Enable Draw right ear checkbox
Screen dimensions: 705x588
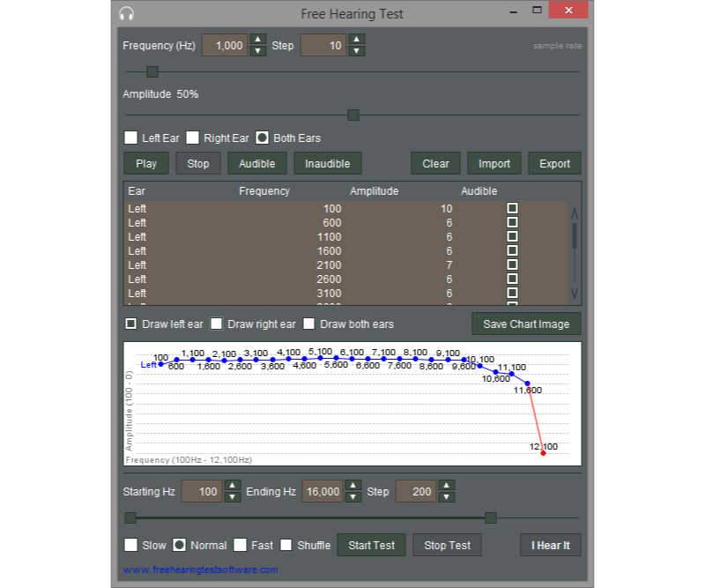pyautogui.click(x=216, y=324)
